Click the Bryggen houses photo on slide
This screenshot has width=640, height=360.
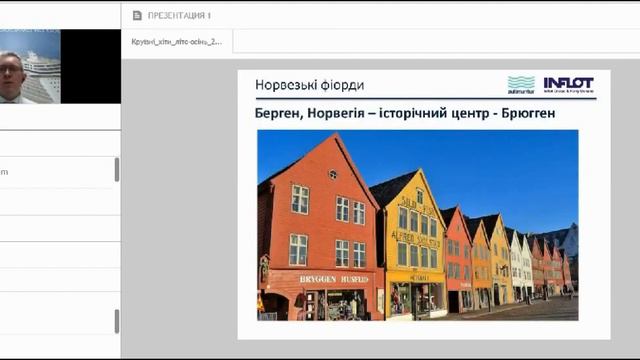418,225
